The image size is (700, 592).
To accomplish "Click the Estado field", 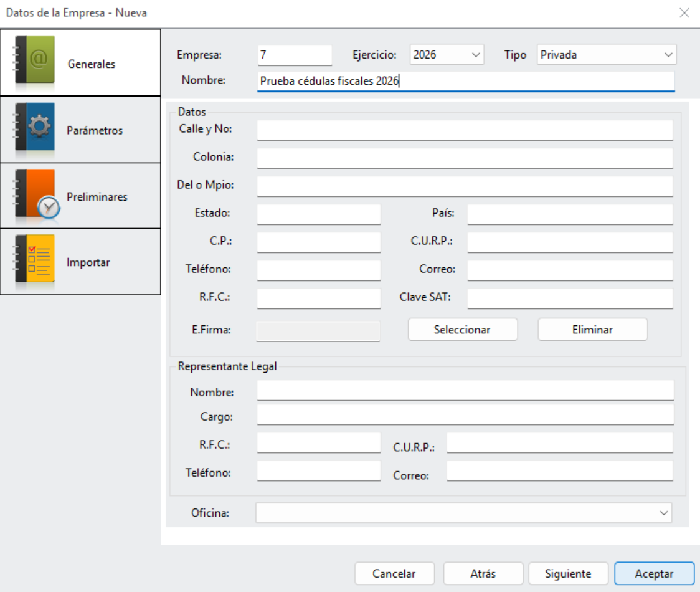I will [319, 214].
